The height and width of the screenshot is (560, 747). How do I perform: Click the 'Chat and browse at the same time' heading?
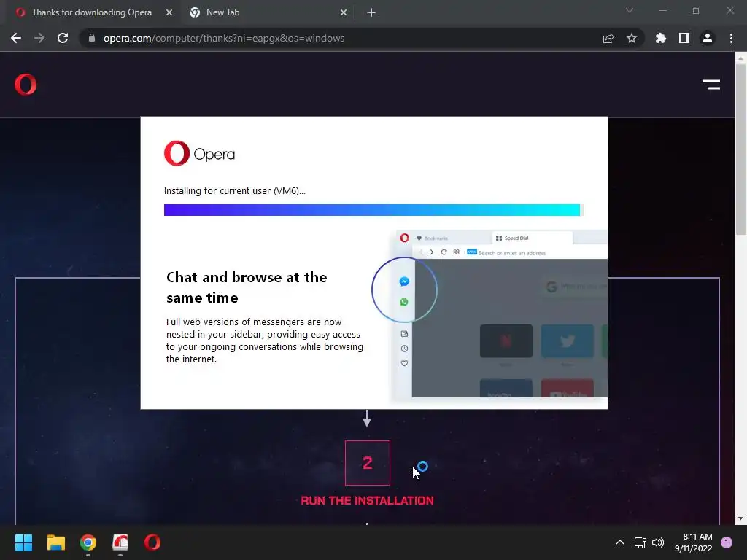[x=247, y=287]
